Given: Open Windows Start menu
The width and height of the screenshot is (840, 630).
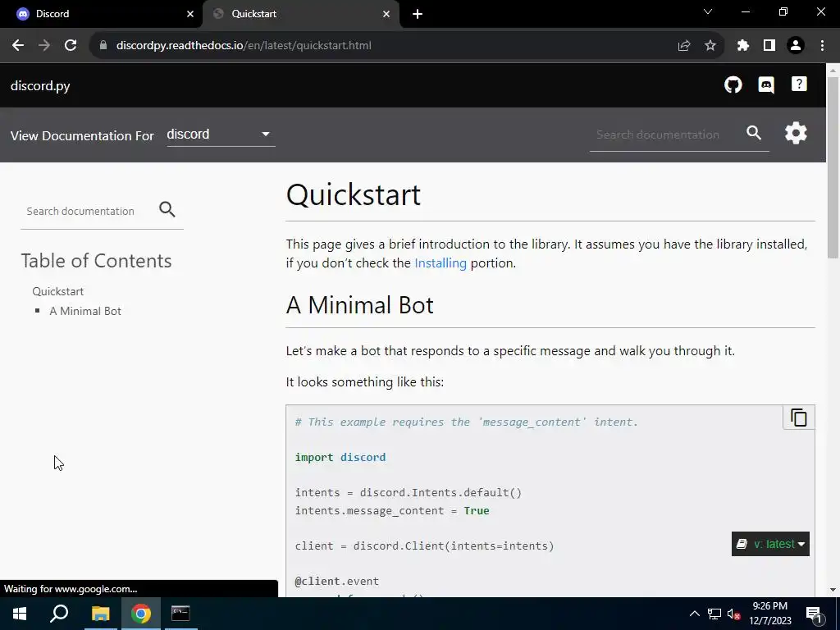Looking at the screenshot, I should point(20,614).
